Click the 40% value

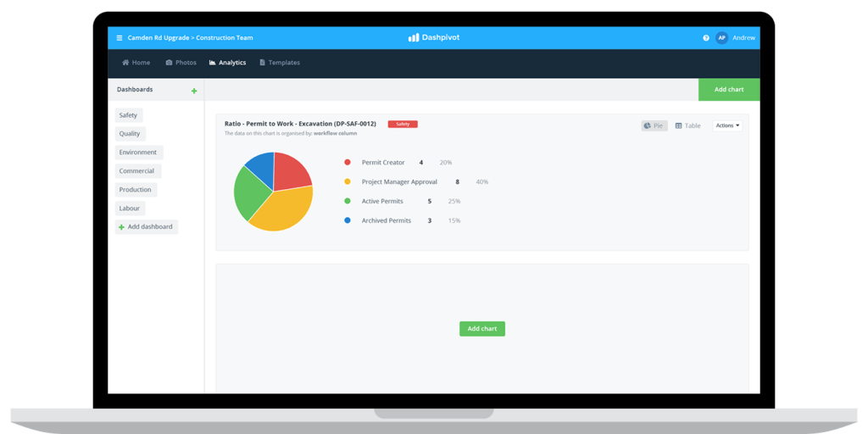point(481,181)
